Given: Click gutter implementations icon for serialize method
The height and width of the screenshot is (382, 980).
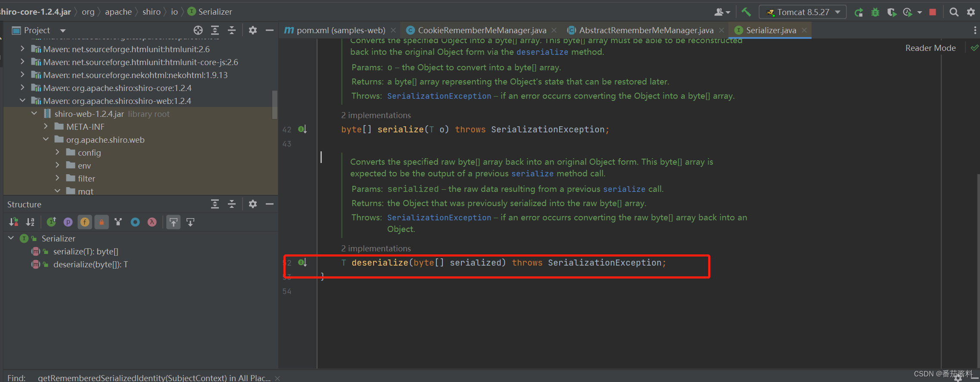Looking at the screenshot, I should pyautogui.click(x=302, y=129).
